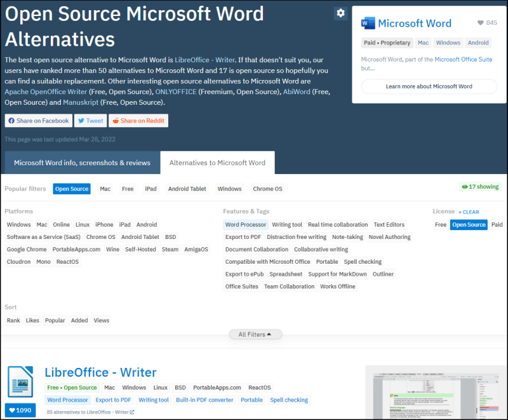
Task: Toggle iPad popular filter
Action: click(150, 189)
